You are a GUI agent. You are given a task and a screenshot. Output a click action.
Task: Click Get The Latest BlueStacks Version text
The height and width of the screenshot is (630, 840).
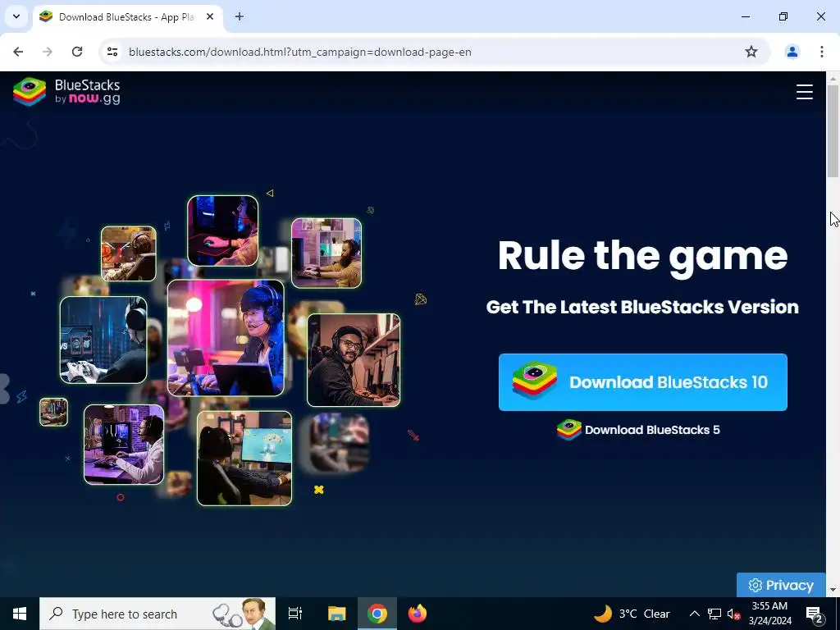[x=642, y=307]
